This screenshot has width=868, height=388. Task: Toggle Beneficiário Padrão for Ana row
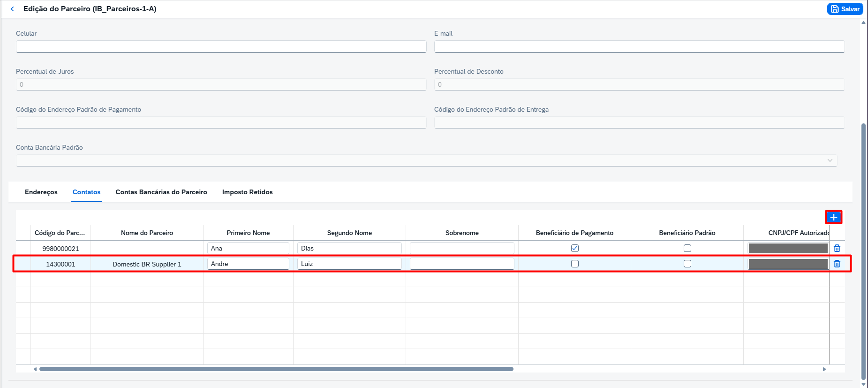click(687, 248)
